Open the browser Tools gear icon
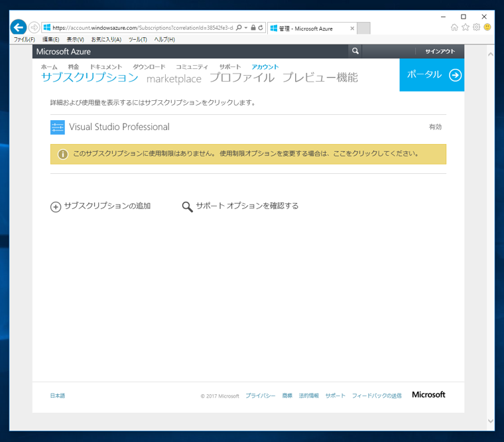 [x=476, y=27]
